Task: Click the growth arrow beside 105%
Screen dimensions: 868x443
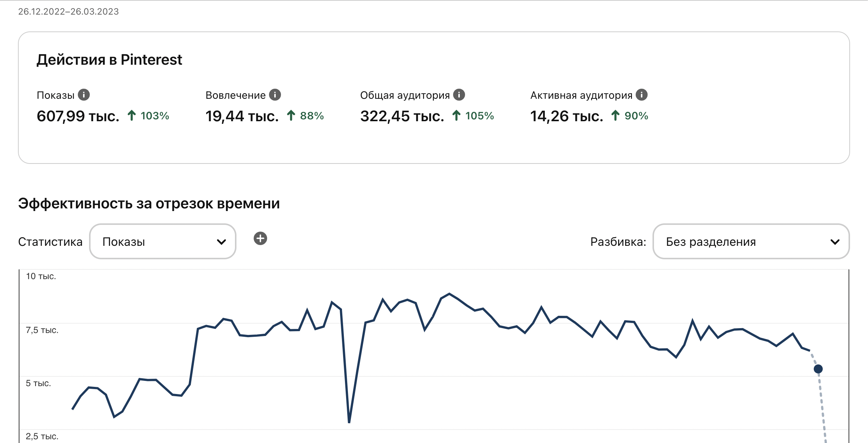Action: point(456,116)
